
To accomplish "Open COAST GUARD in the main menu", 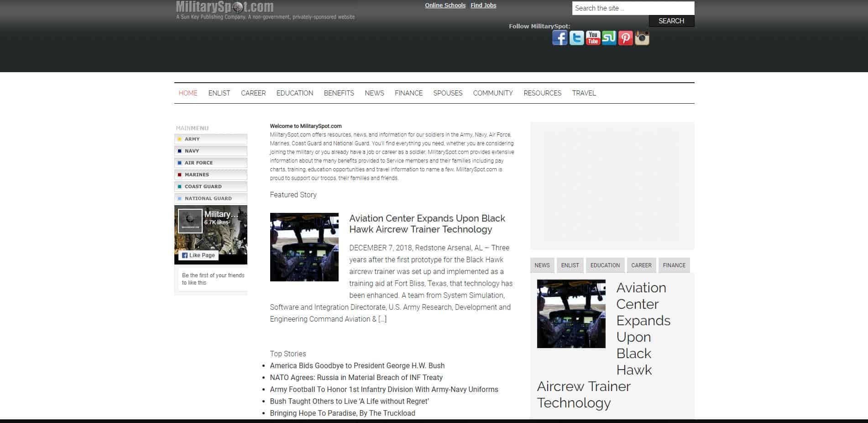I will point(211,186).
